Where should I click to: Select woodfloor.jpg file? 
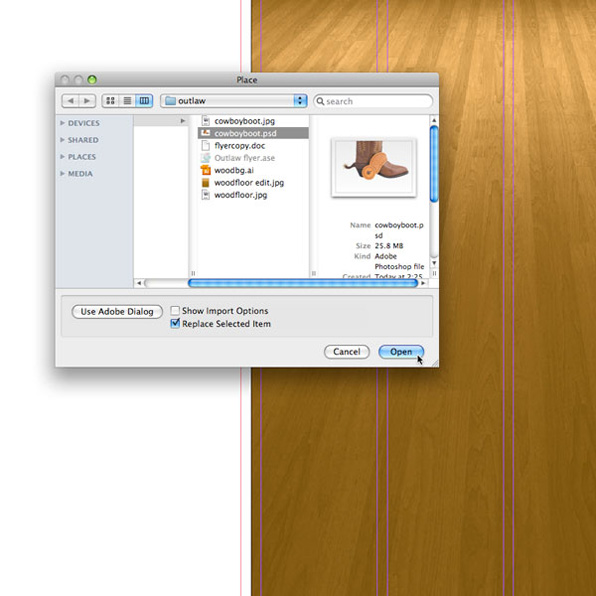coord(253,195)
